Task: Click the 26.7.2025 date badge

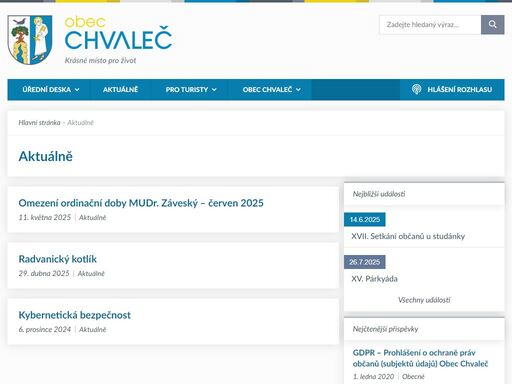Action: (x=365, y=262)
